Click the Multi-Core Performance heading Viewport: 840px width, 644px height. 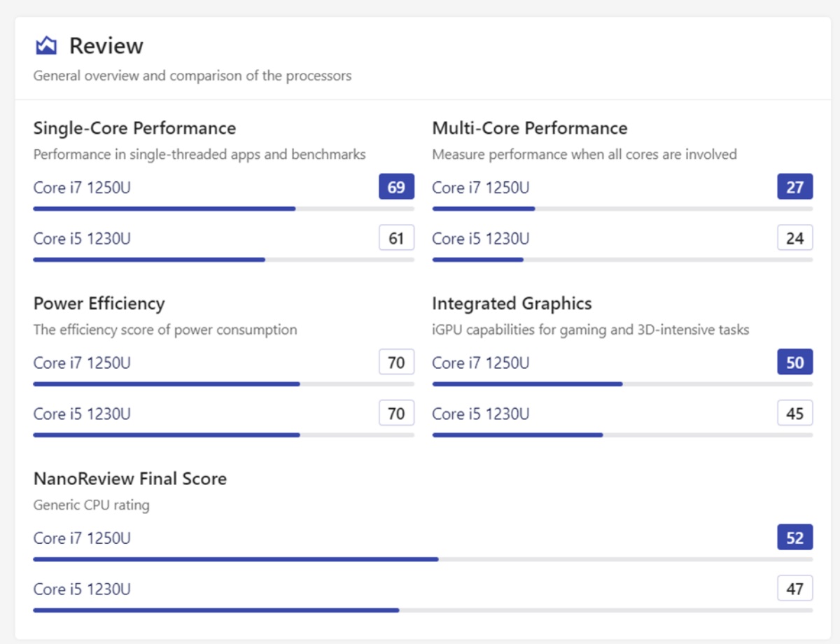tap(529, 128)
